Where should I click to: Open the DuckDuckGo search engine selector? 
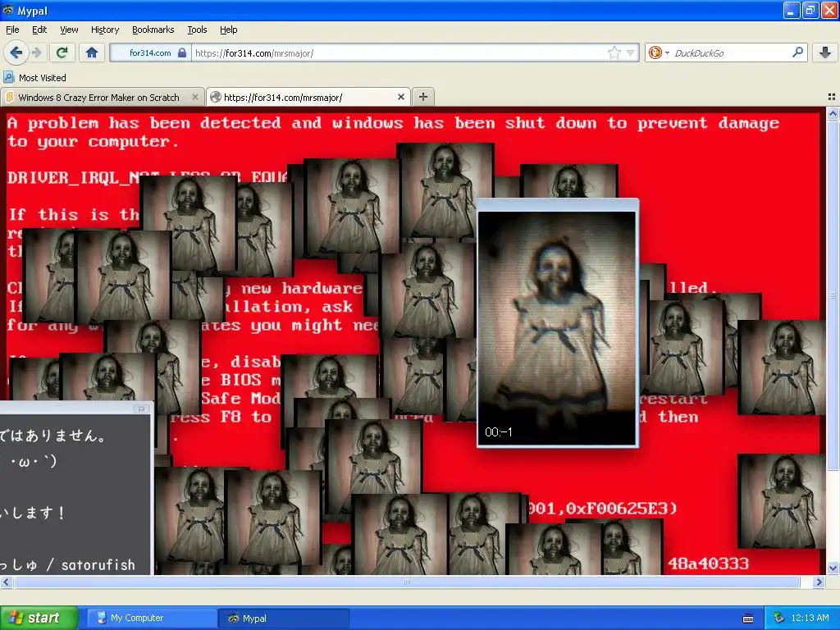pos(659,52)
